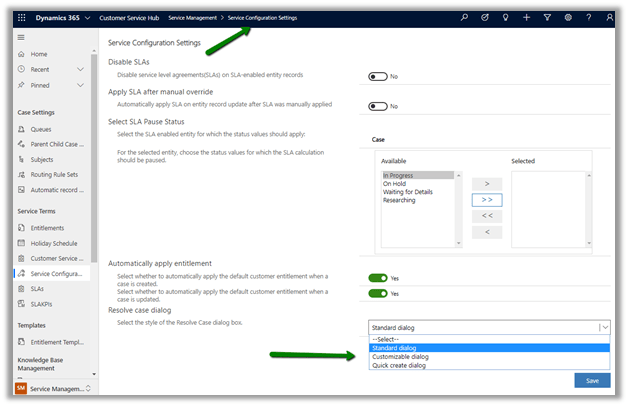Image resolution: width=628 pixels, height=406 pixels.
Task: Click the Queues icon
Action: [22, 129]
